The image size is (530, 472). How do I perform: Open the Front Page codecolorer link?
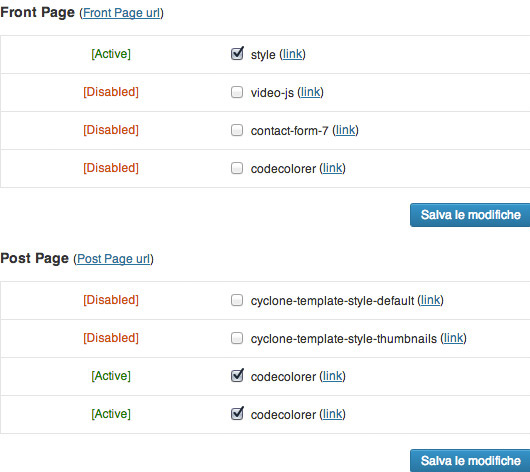coord(333,168)
